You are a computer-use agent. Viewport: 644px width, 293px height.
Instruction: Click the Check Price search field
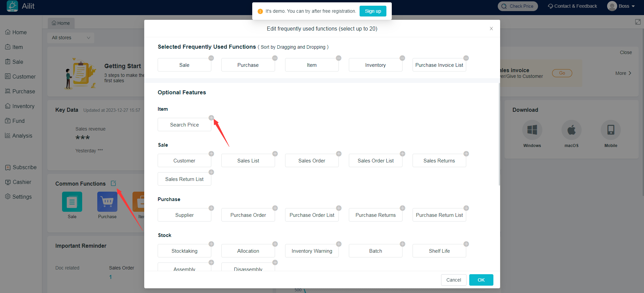tap(518, 6)
